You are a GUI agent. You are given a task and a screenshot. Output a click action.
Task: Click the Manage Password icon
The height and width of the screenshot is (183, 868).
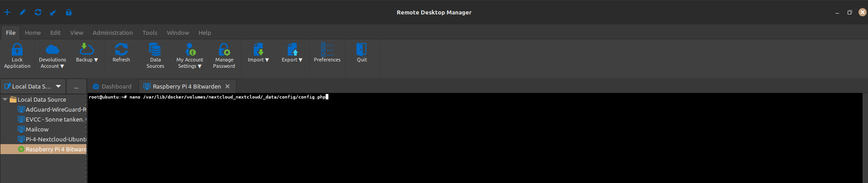(224, 50)
